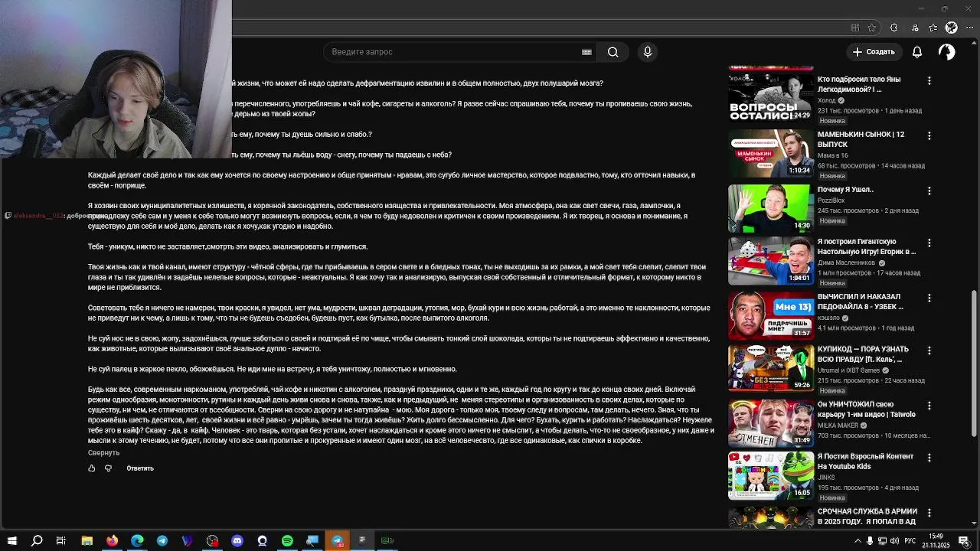Open the MILKA MAKER channel name

click(x=838, y=425)
